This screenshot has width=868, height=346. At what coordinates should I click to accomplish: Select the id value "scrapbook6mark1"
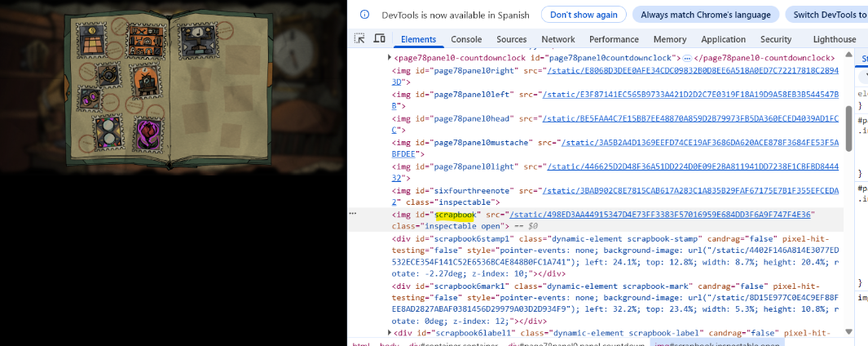point(470,286)
